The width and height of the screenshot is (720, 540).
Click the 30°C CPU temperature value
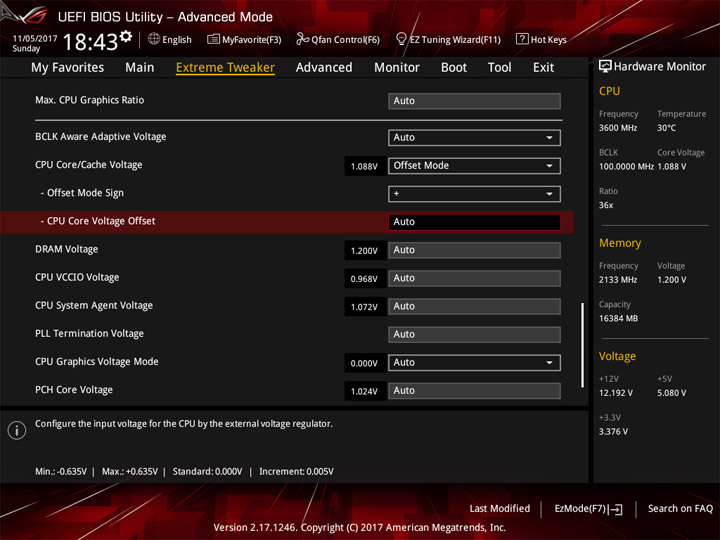[x=666, y=128]
